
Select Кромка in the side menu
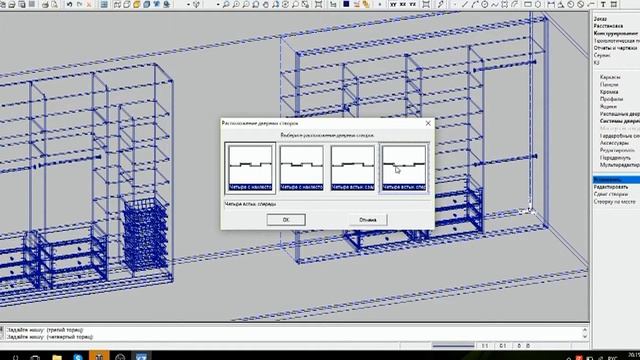(609, 92)
